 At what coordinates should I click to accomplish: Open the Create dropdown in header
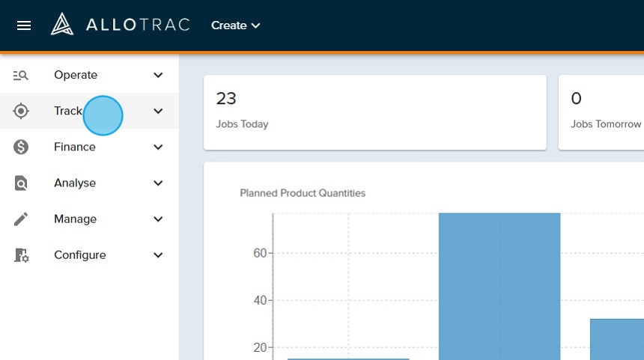235,25
